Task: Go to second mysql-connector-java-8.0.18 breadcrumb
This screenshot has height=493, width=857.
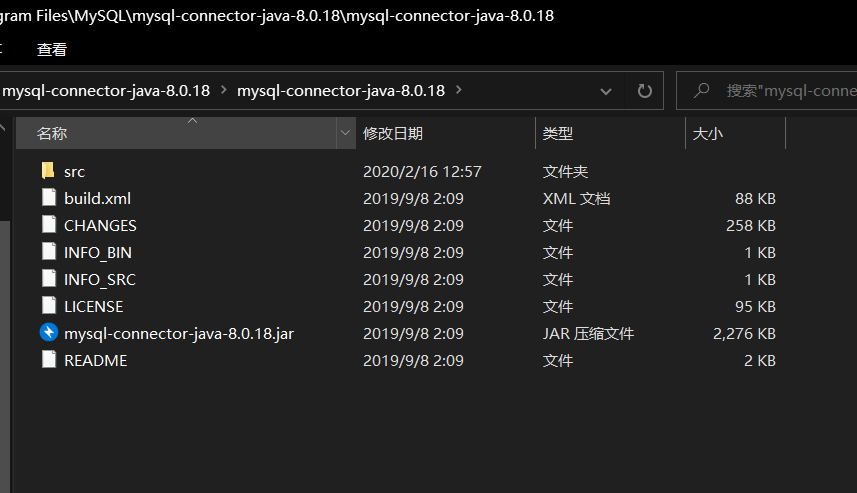Action: click(341, 91)
